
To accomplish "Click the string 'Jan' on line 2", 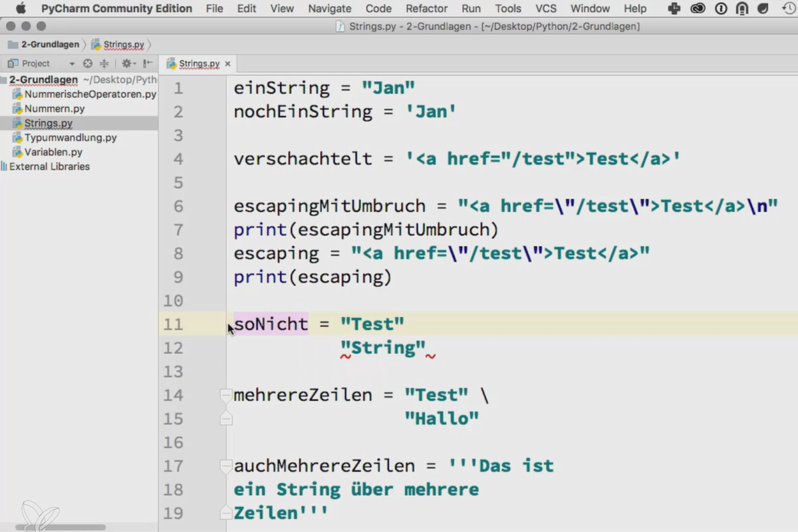I will coord(432,112).
